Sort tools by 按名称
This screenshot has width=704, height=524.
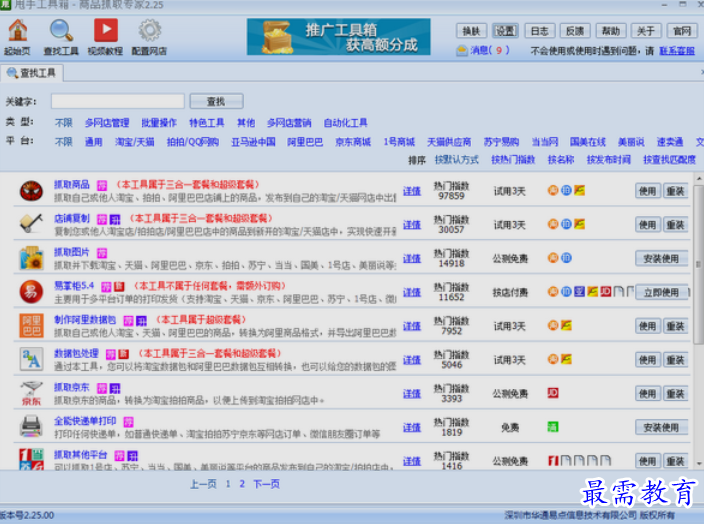561,159
